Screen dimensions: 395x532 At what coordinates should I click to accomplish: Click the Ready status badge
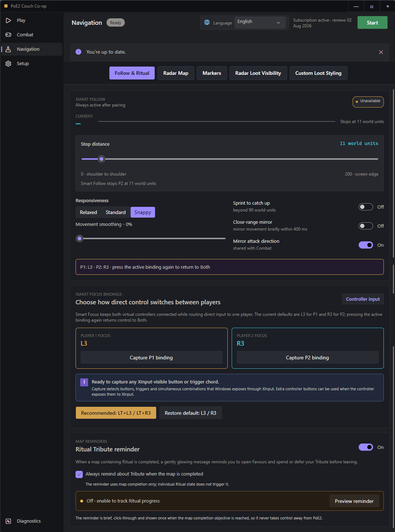click(x=115, y=23)
